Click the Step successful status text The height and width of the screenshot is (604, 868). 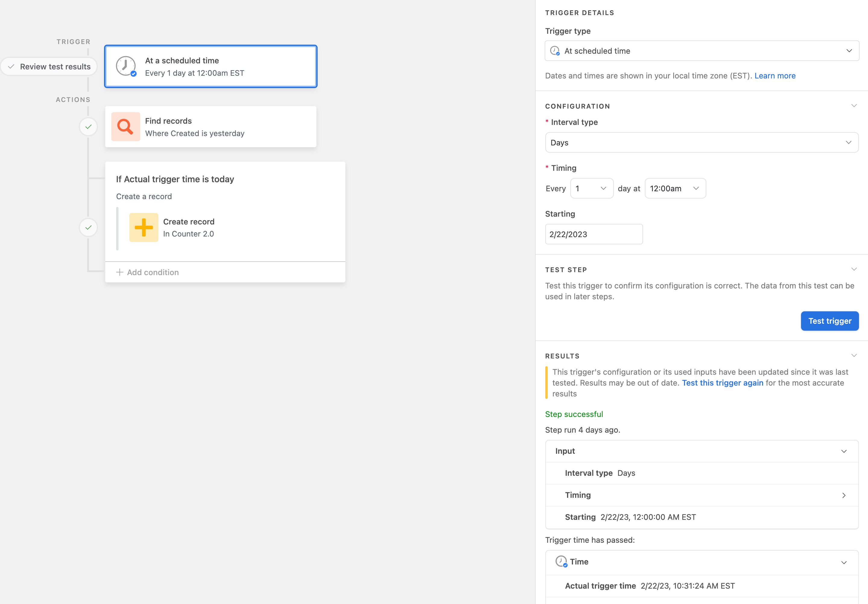(574, 414)
